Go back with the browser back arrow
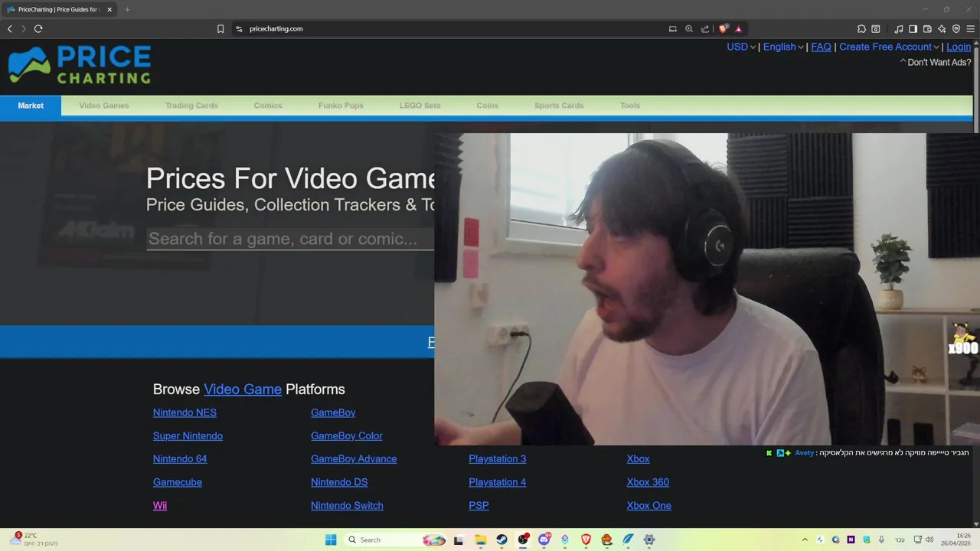This screenshot has width=980, height=551. [x=10, y=29]
